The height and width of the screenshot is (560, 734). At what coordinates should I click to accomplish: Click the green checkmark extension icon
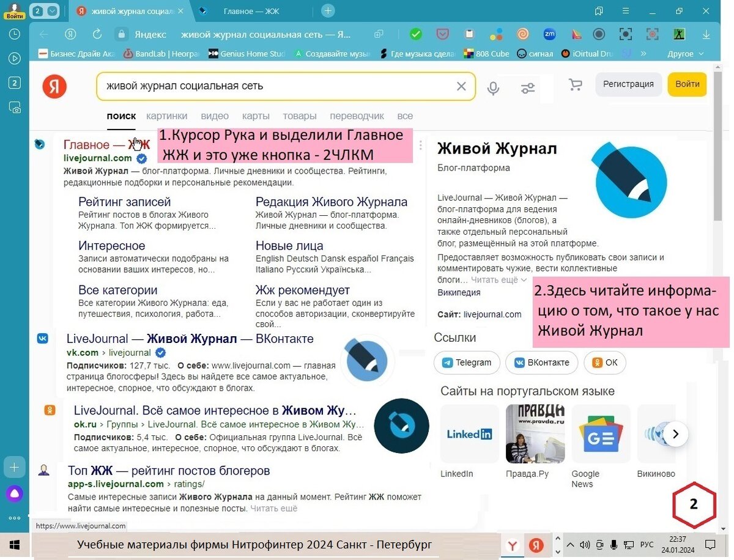pos(416,34)
